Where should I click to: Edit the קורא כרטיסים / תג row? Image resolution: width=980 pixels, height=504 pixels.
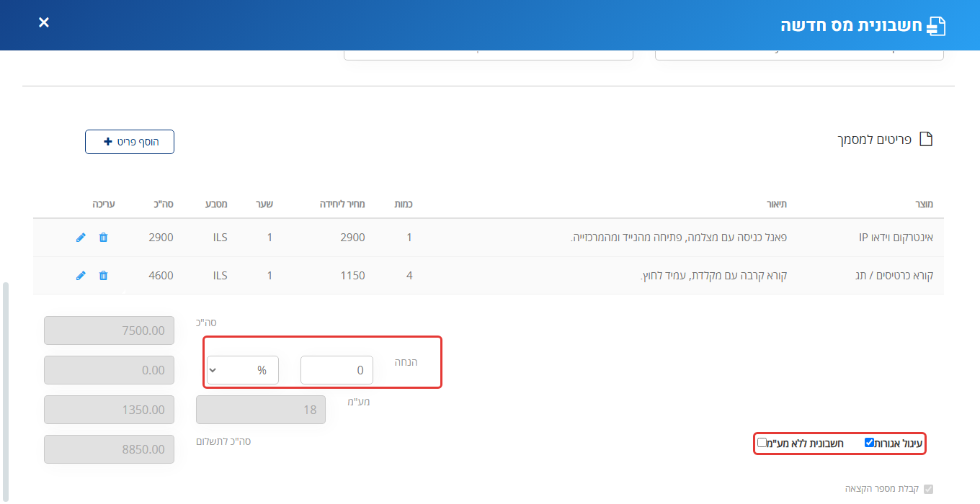(x=81, y=275)
